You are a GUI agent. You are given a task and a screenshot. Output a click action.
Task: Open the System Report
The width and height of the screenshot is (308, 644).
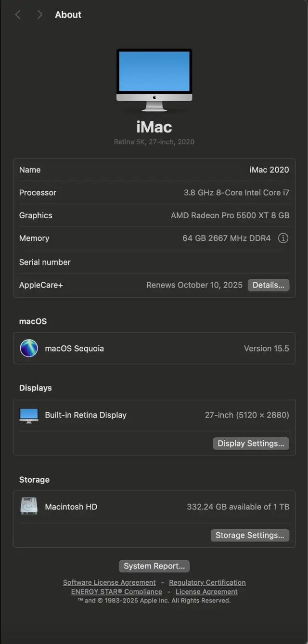tap(154, 566)
